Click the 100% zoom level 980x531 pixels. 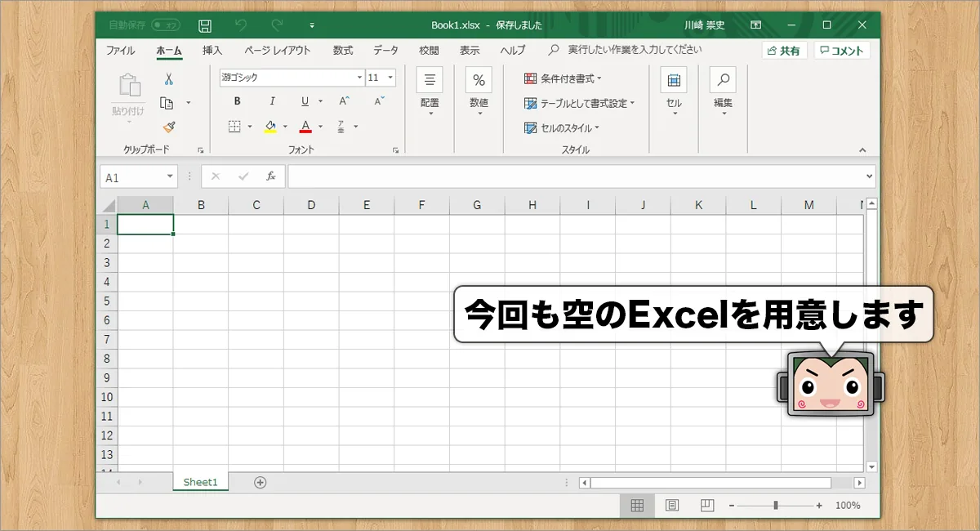pos(848,506)
